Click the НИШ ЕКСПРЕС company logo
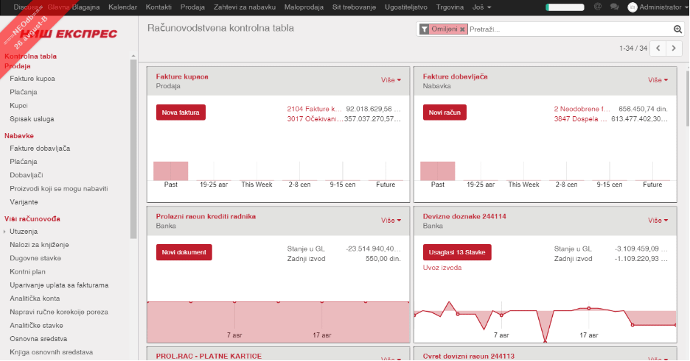Screen dimensions: 690x361 (x=68, y=34)
